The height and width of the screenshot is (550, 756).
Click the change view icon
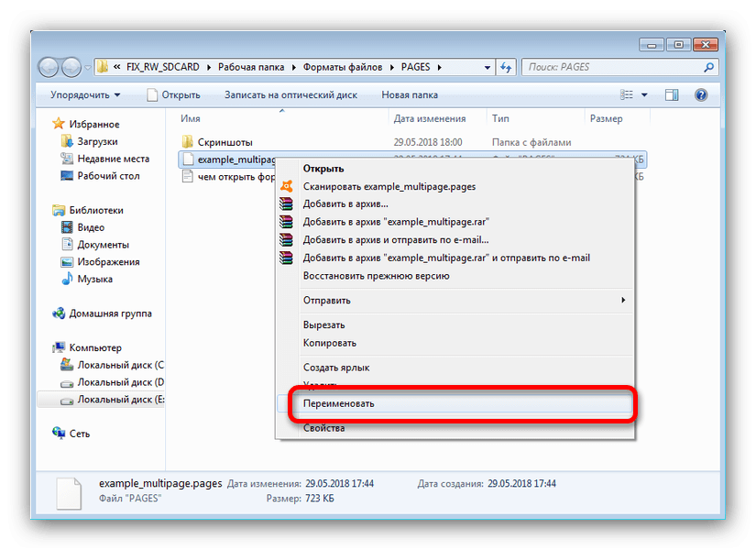(627, 94)
